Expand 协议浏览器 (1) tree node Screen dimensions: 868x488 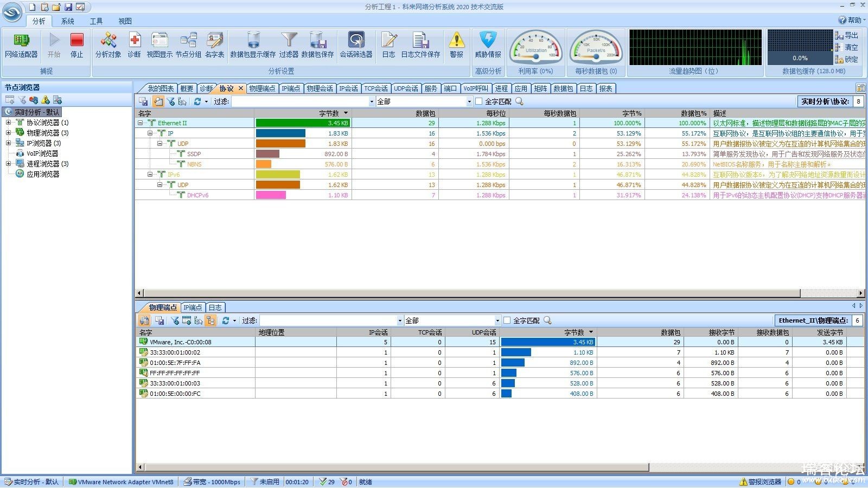[x=8, y=123]
